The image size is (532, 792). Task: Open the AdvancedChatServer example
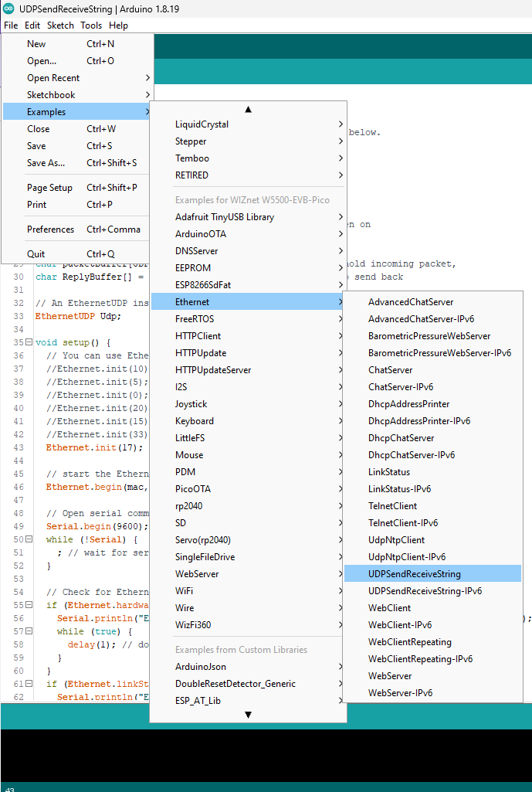(432, 302)
